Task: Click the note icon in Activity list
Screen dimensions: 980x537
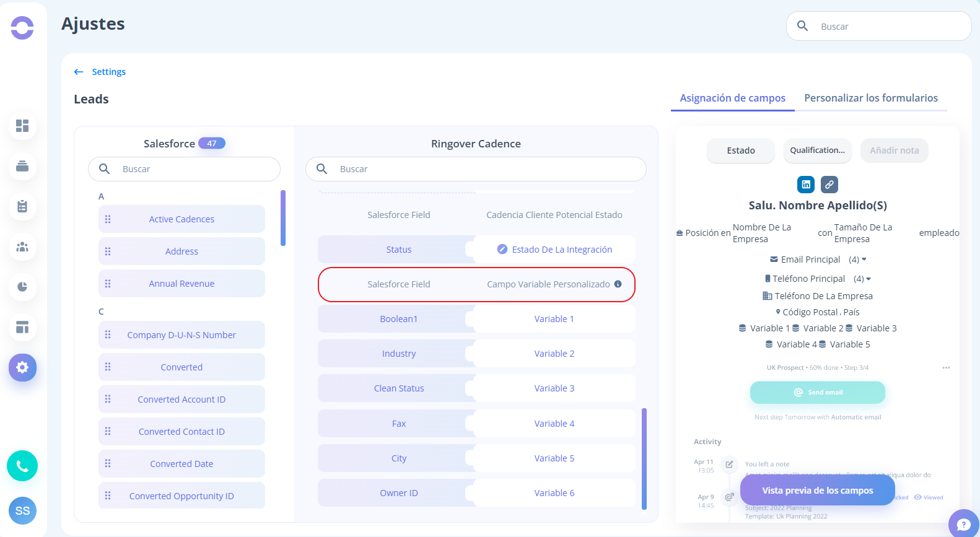Action: 730,464
